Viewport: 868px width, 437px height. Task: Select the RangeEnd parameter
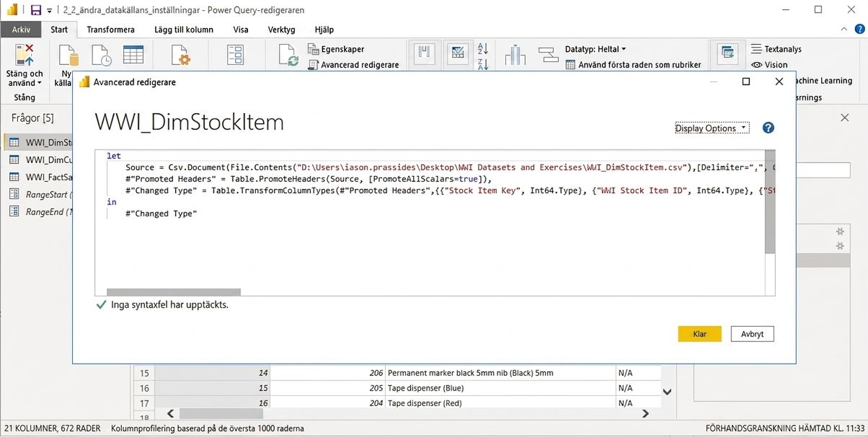click(x=40, y=211)
